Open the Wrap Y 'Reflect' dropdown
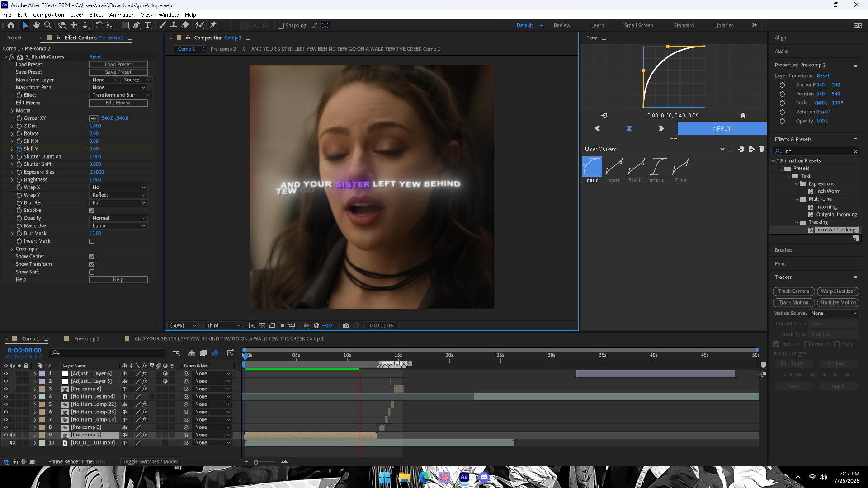 (x=118, y=195)
